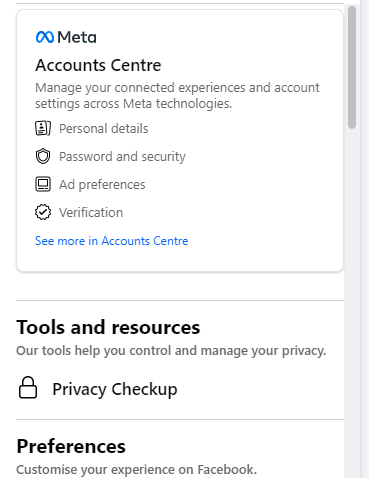Screen dimensions: 369x478
Task: Click the Accounts Centre heading
Action: [98, 65]
